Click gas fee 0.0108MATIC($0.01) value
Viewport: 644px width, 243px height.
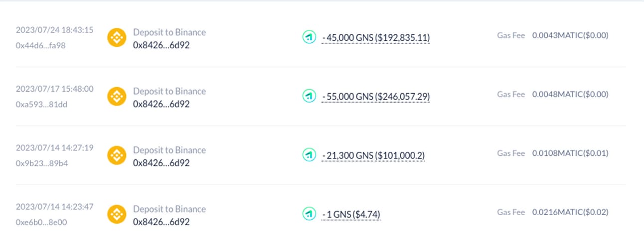pyautogui.click(x=570, y=153)
